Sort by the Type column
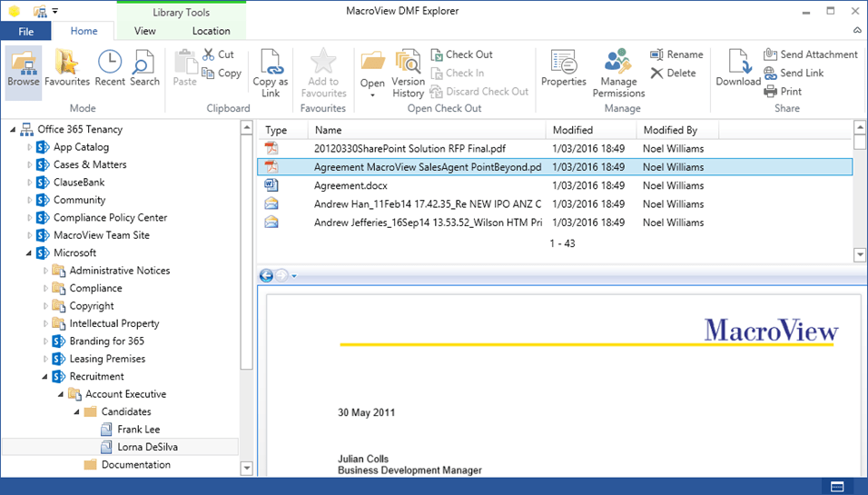Viewport: 868px width, 495px height. coord(283,130)
